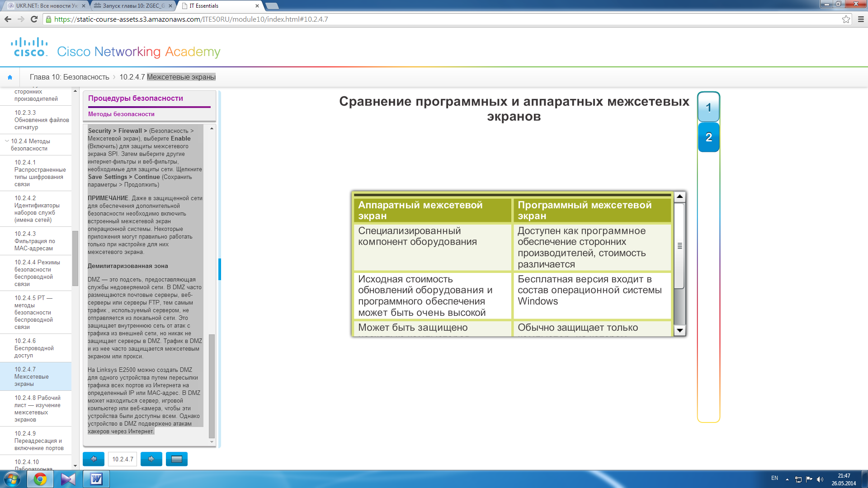
Task: Show hidden tray icons arrow
Action: [x=787, y=479]
